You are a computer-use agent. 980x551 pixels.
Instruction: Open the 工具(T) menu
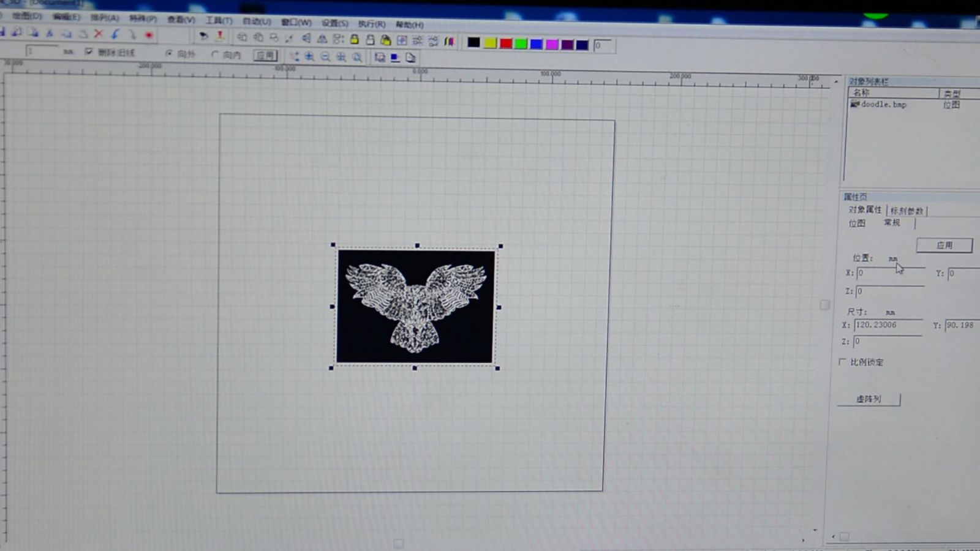pos(219,20)
